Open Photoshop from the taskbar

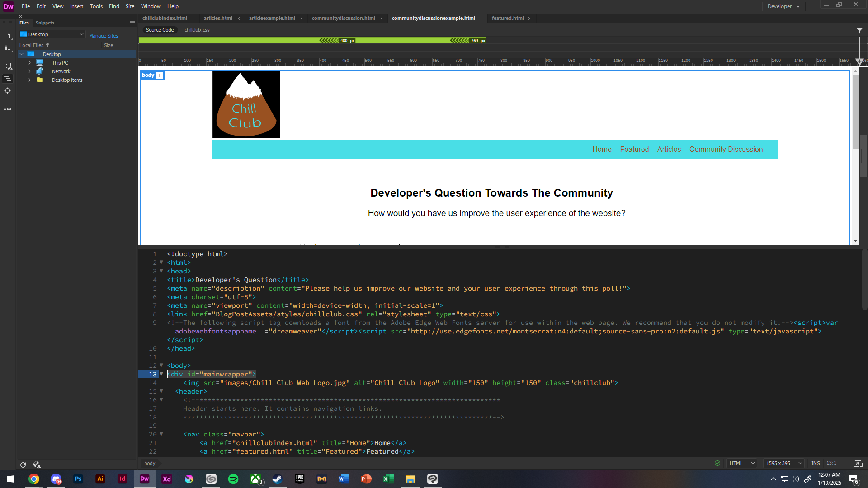coord(78,479)
